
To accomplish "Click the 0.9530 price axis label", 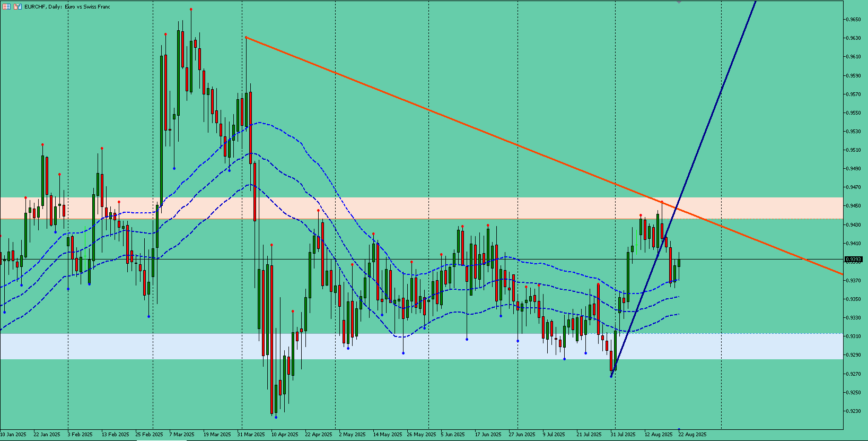I will coord(853,132).
